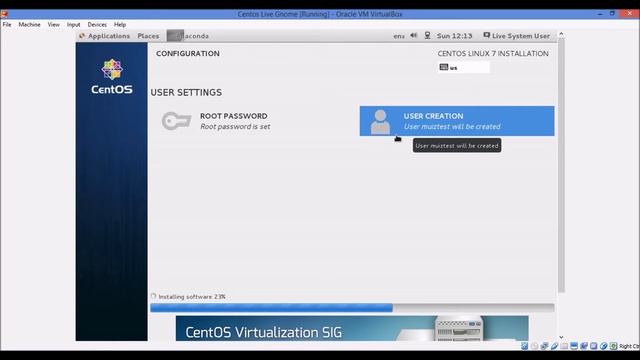
Task: Click the 'CENTOS LINUX 7 INSTALLATION' heading
Action: pyautogui.click(x=493, y=53)
